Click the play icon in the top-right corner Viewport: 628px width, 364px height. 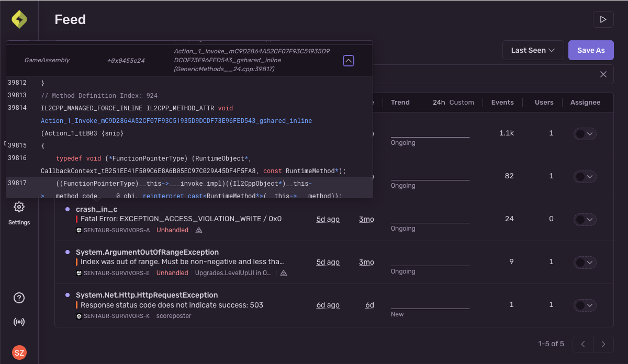tap(603, 19)
